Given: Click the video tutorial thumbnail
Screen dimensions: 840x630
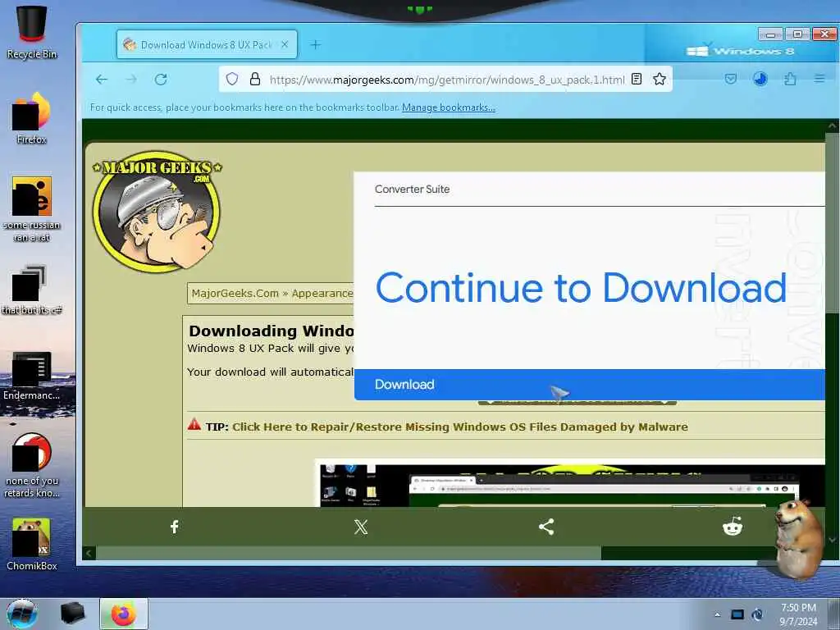Looking at the screenshot, I should [569, 484].
